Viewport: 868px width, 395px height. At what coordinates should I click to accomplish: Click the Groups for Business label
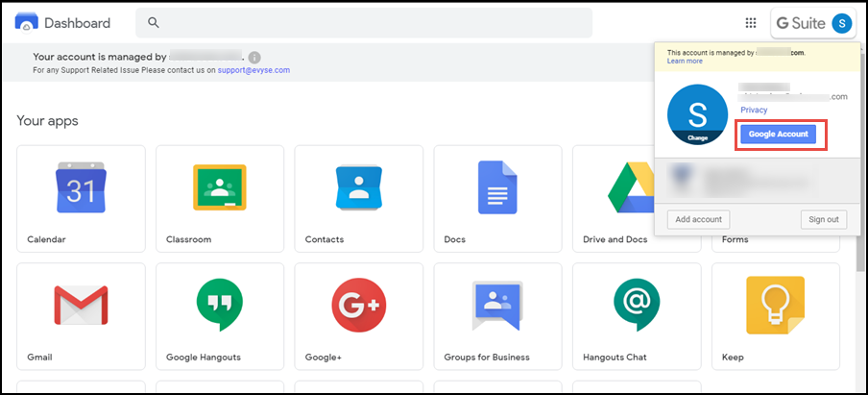point(487,357)
